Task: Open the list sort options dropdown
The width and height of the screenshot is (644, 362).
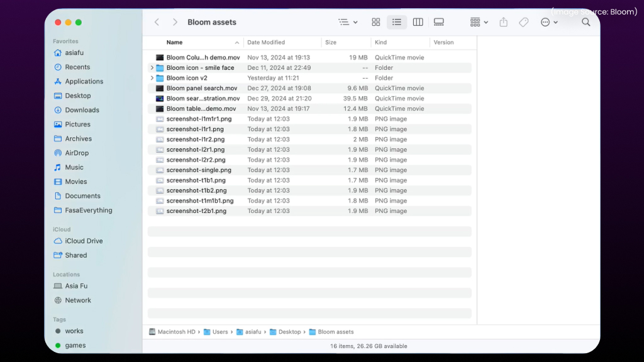Action: click(348, 22)
